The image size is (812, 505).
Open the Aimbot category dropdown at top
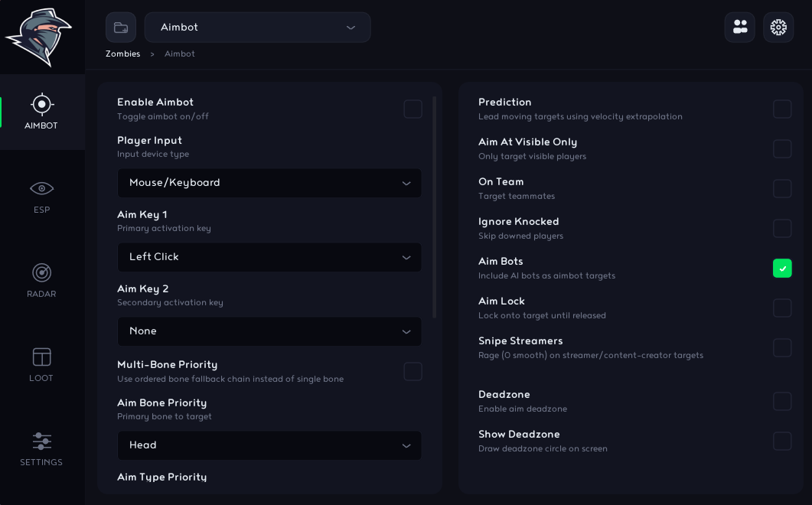tap(257, 28)
